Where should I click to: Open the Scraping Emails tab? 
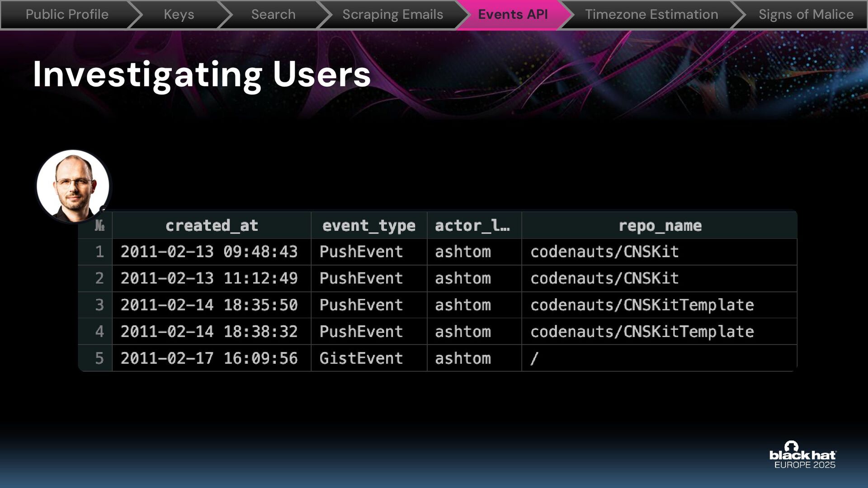coord(392,14)
